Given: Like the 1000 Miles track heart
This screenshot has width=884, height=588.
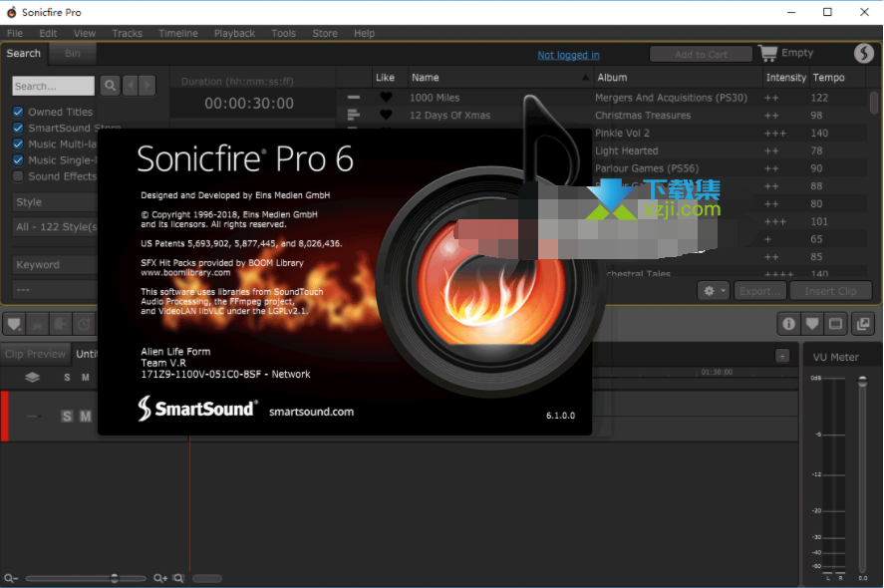Looking at the screenshot, I should (386, 97).
